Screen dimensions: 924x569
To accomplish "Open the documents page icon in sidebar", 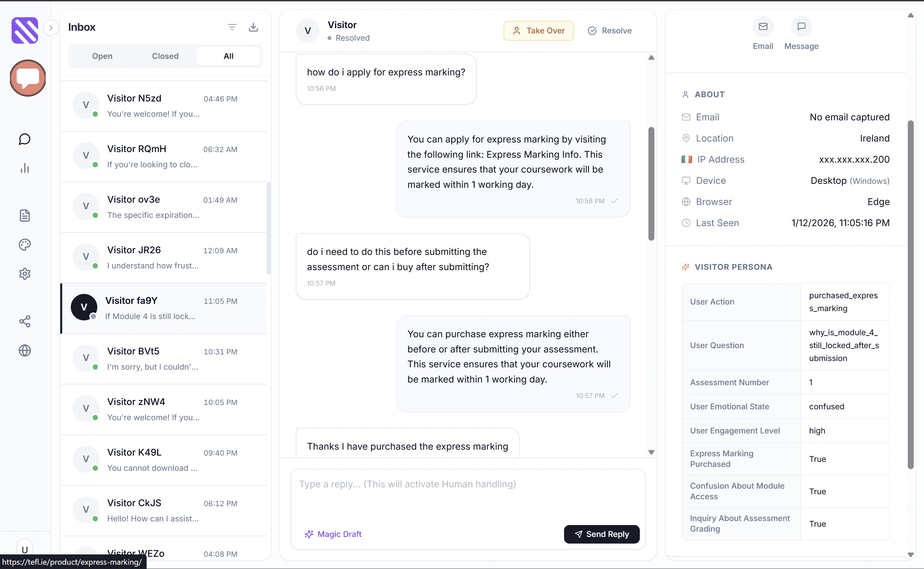I will point(25,216).
